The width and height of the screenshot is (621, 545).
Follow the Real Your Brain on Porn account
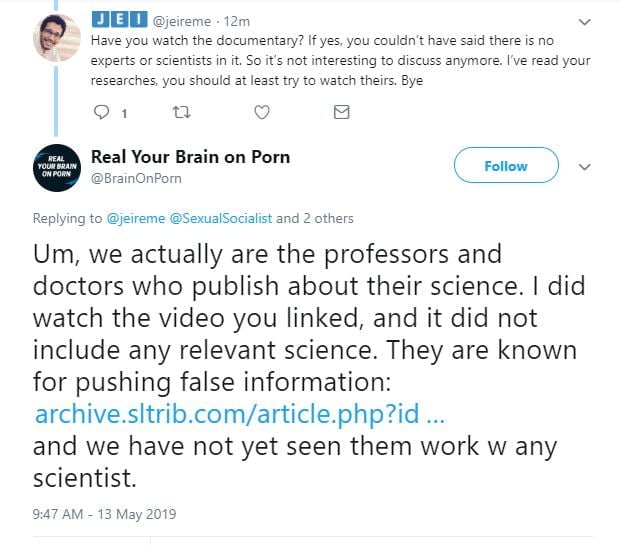[x=505, y=166]
